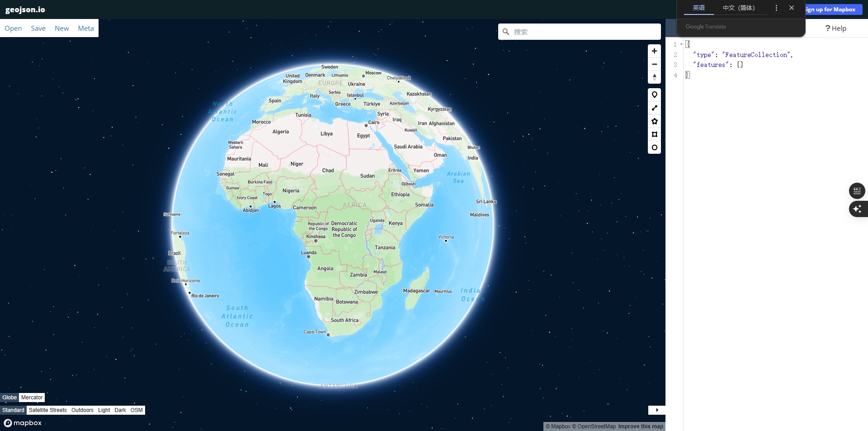868x431 pixels.
Task: Click the Google Translate label
Action: tap(706, 27)
